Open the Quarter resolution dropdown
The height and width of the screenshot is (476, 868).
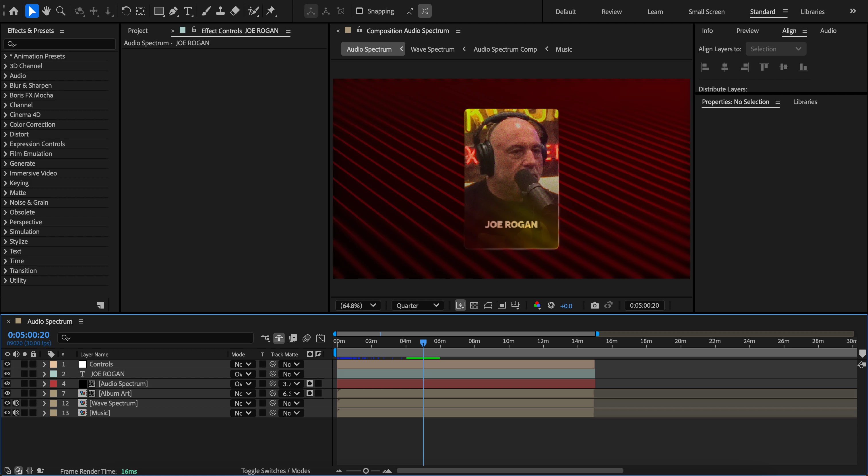417,305
